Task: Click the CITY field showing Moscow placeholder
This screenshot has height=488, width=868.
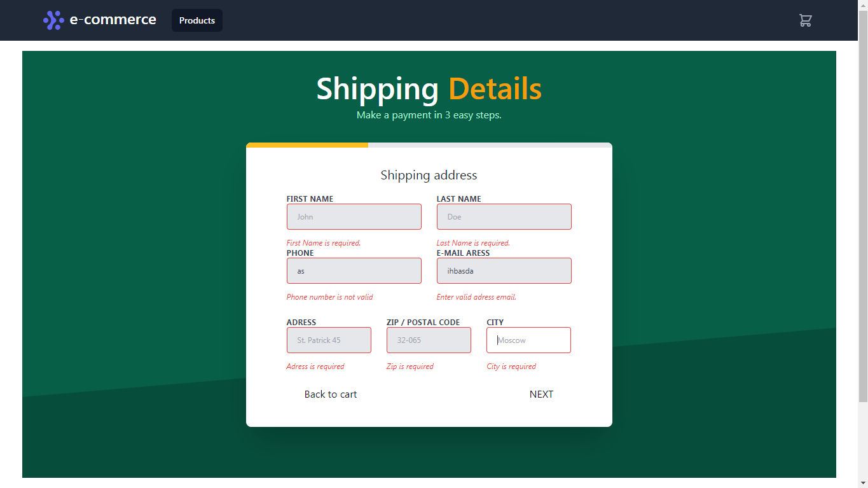Action: pyautogui.click(x=528, y=340)
